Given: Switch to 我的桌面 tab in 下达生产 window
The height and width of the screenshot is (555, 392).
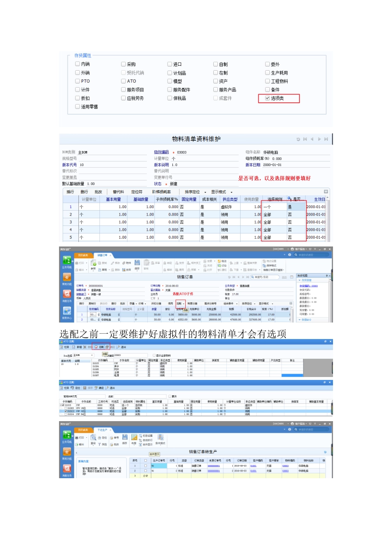Looking at the screenshot, I should click(x=83, y=430).
